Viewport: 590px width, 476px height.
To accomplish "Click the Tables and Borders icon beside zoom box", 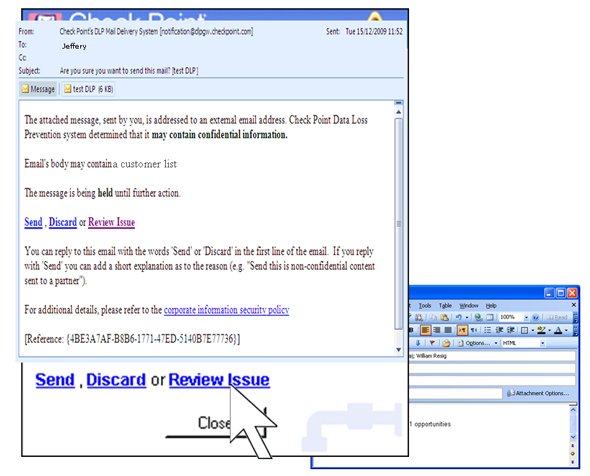I will point(490,317).
